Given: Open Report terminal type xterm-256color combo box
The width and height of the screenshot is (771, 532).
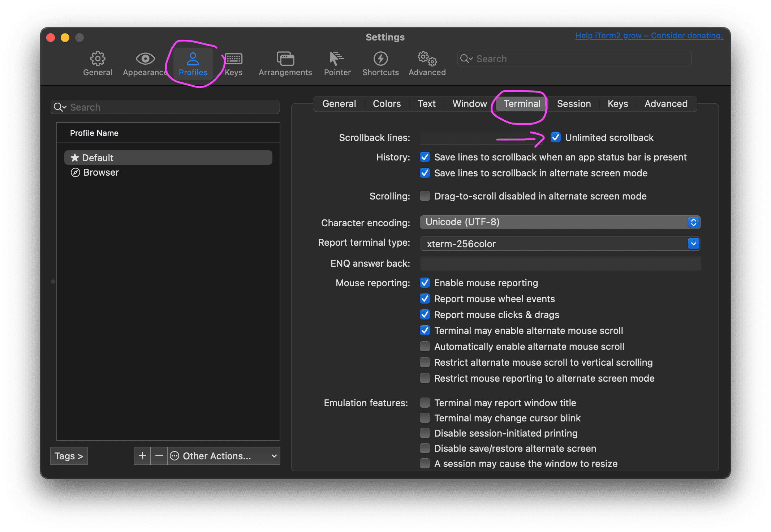Looking at the screenshot, I should 560,244.
